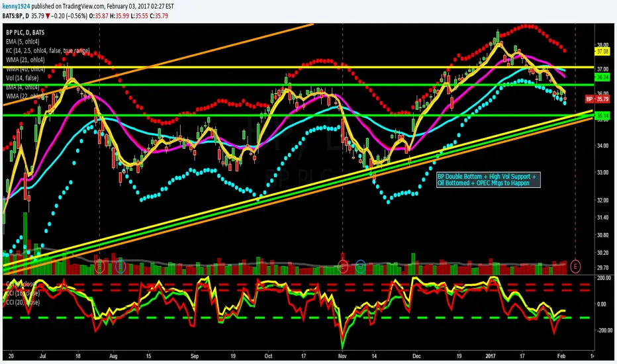The width and height of the screenshot is (617, 364).
Task: Click 33.00 on the price axis
Action: (603, 172)
